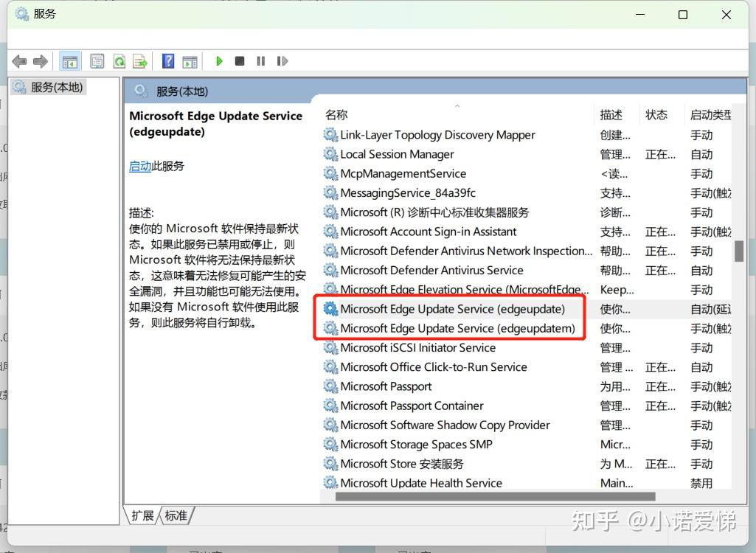Image resolution: width=756 pixels, height=553 pixels.
Task: Click the horizontal scrollbar of services list
Action: click(495, 496)
